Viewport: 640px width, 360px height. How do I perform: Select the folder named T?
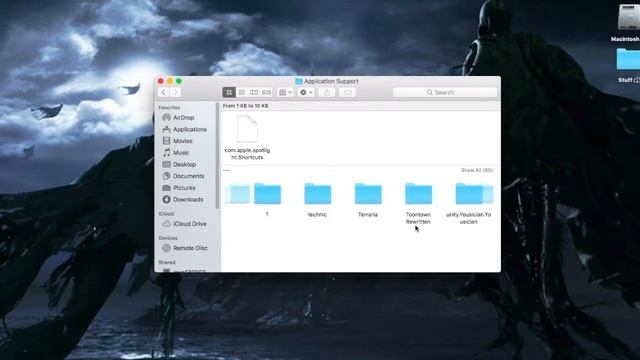(x=267, y=194)
